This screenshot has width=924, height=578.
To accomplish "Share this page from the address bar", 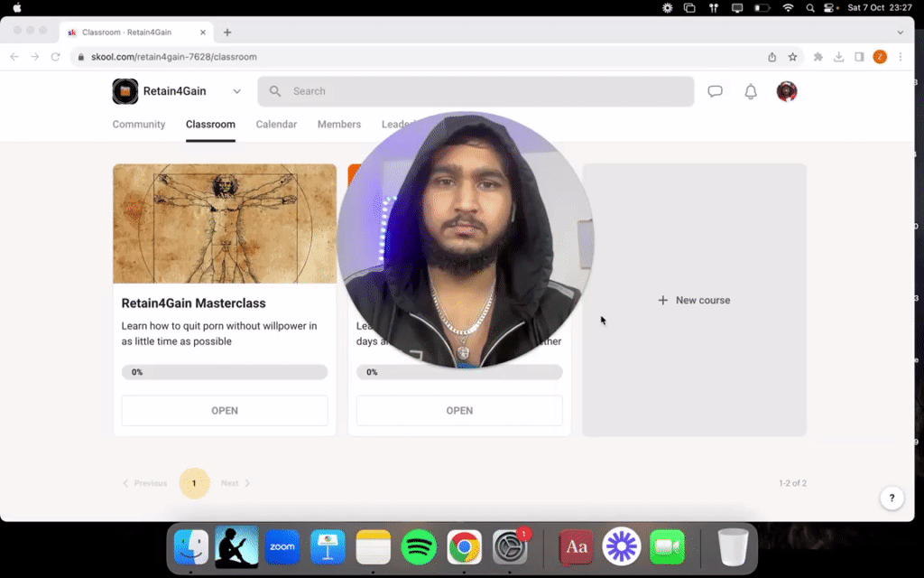I will 772,57.
